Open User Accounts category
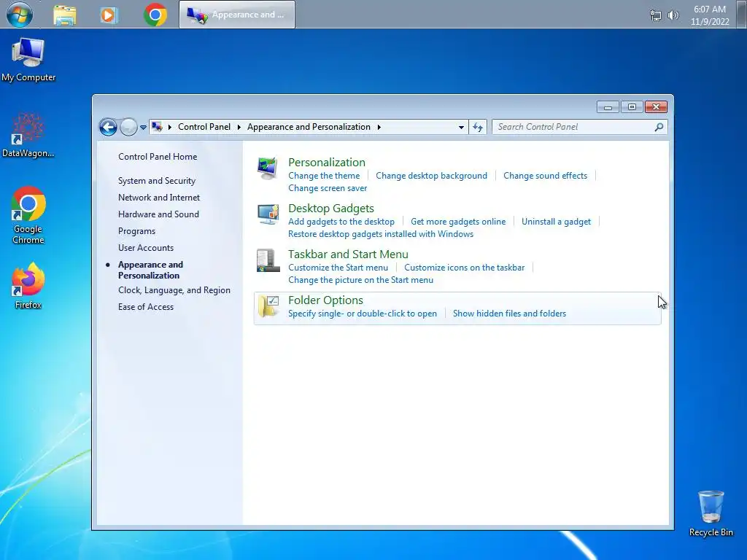This screenshot has height=560, width=747. (146, 248)
